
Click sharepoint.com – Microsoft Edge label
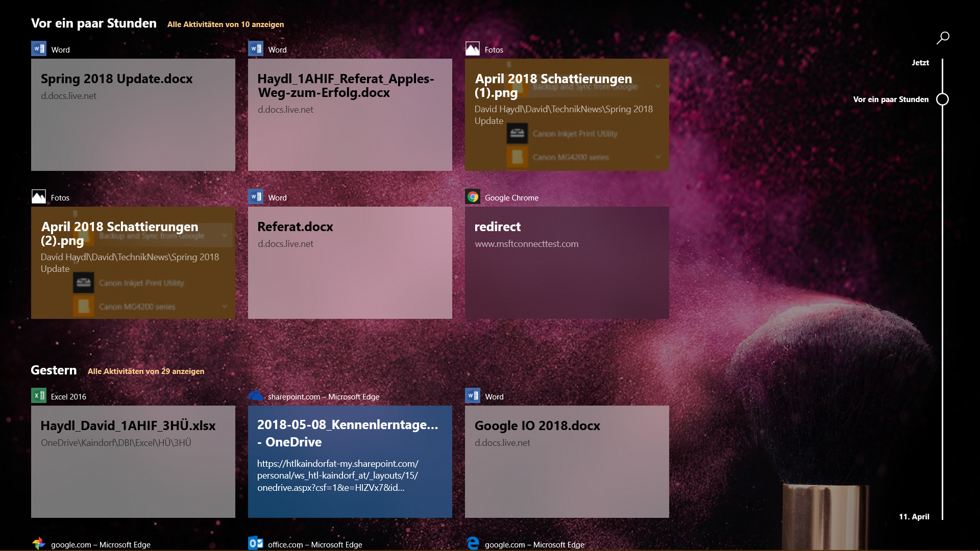324,397
